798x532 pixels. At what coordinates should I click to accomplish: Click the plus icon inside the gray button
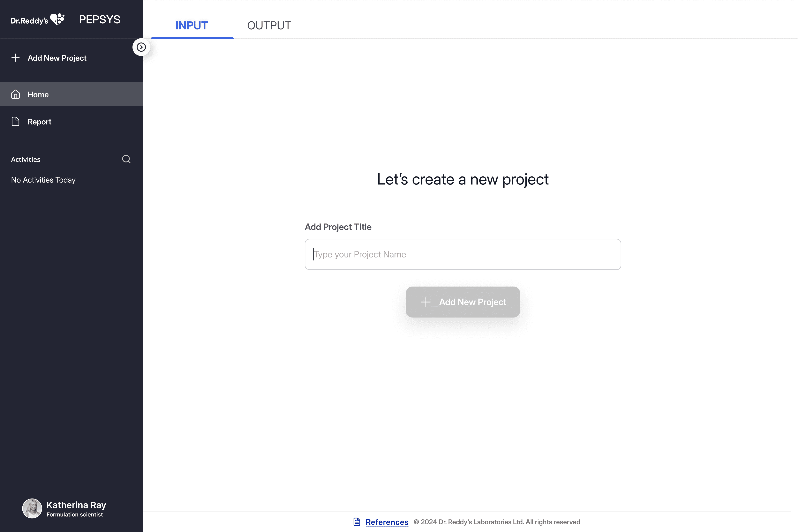point(425,302)
